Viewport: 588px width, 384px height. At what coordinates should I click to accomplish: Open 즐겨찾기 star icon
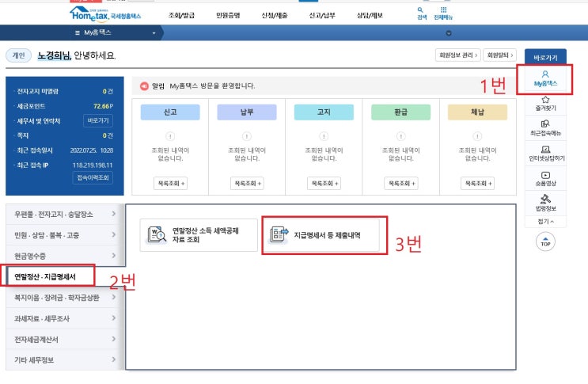coord(545,100)
